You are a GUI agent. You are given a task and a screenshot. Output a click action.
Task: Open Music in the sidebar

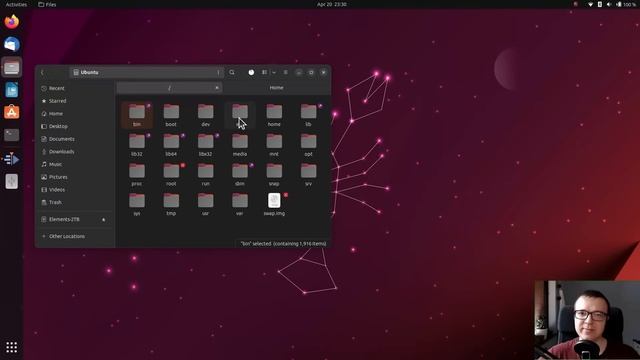click(75, 164)
